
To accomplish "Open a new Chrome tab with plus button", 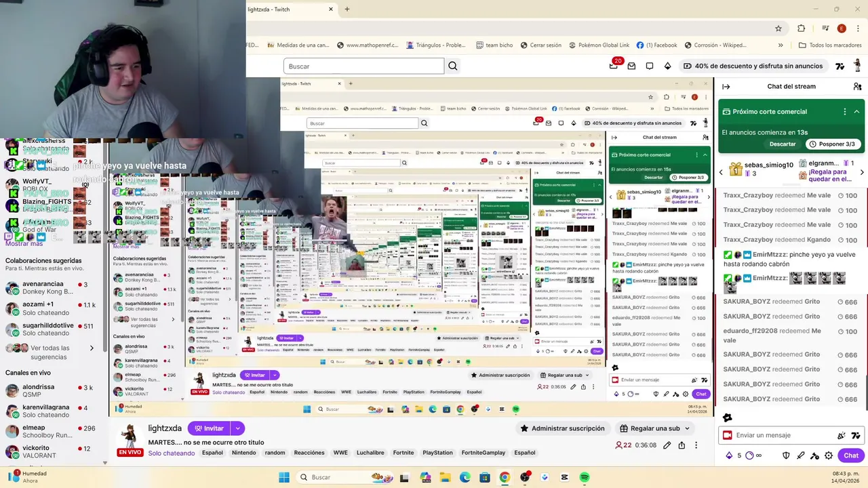I will 347,9.
